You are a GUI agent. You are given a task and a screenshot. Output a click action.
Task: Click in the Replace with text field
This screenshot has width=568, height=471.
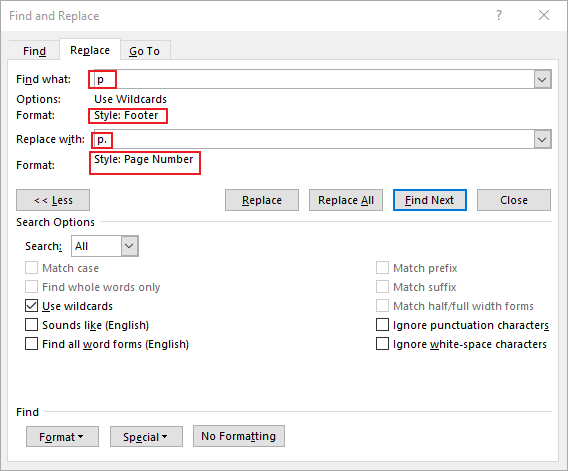pos(314,139)
